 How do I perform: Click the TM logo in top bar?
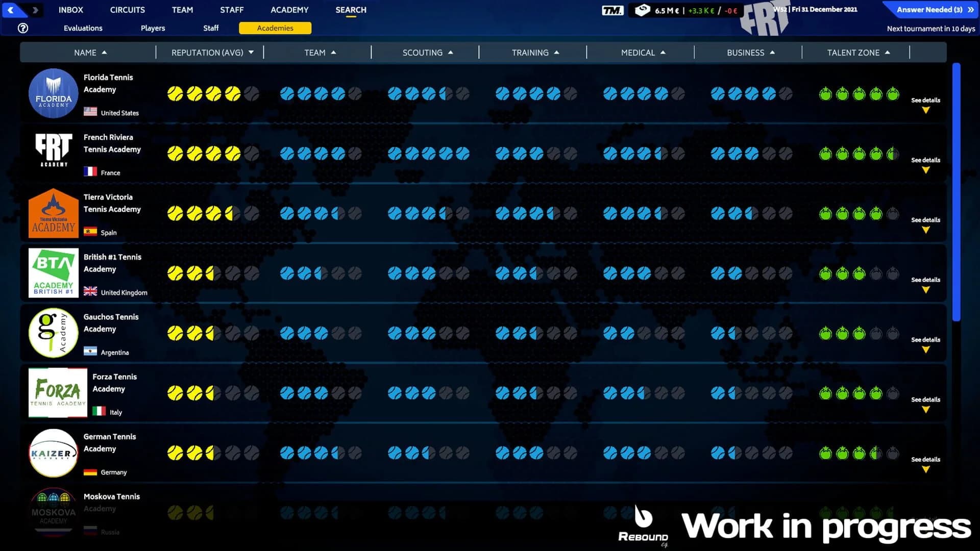pyautogui.click(x=615, y=9)
